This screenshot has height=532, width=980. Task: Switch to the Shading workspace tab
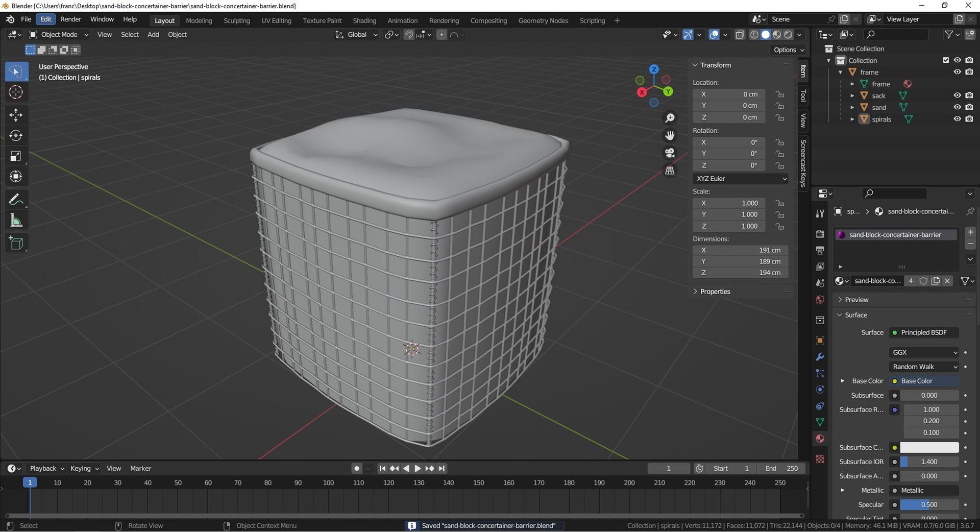(364, 20)
